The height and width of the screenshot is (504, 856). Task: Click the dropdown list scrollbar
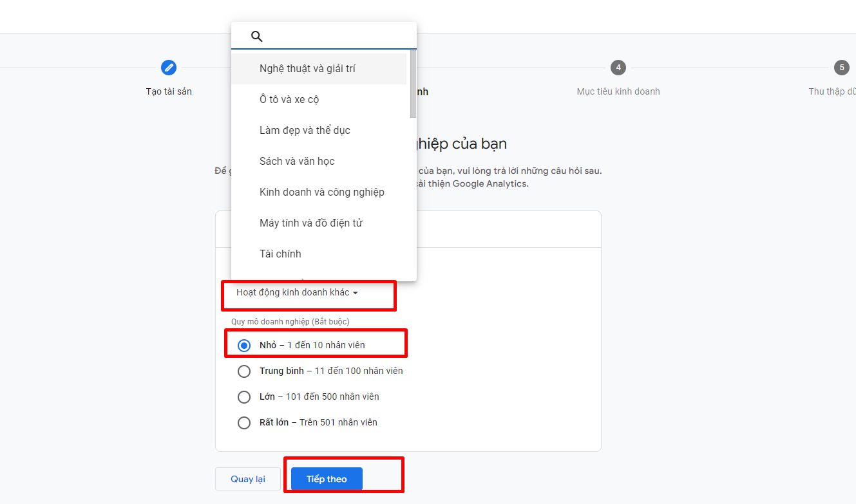[413, 84]
